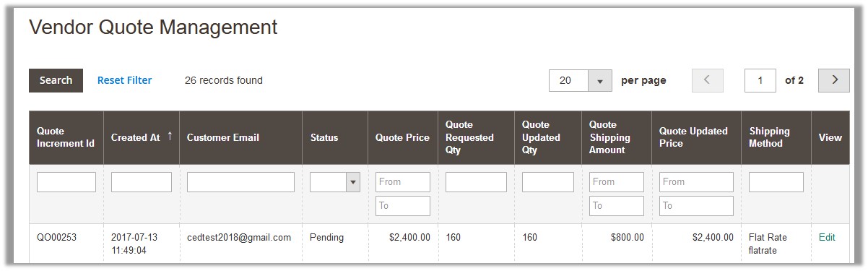Click the Quote Updated Qty filter field

coord(547,182)
